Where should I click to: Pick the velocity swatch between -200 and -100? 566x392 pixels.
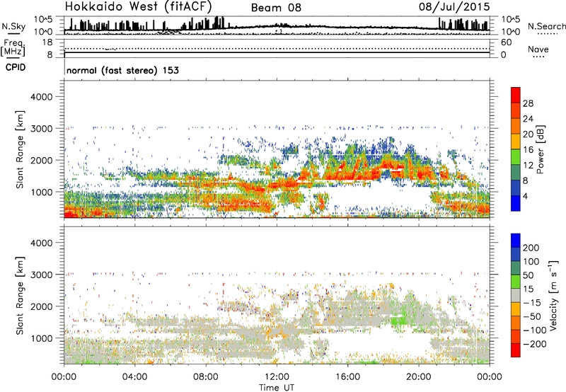(x=516, y=336)
